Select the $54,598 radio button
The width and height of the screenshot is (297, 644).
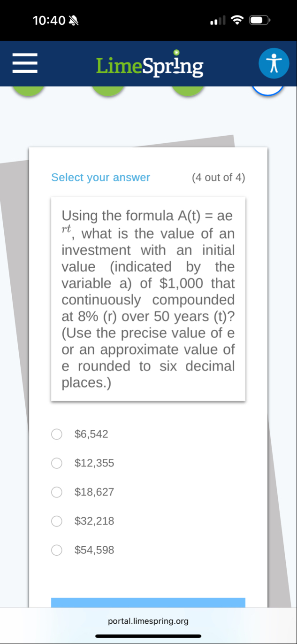[x=57, y=550]
